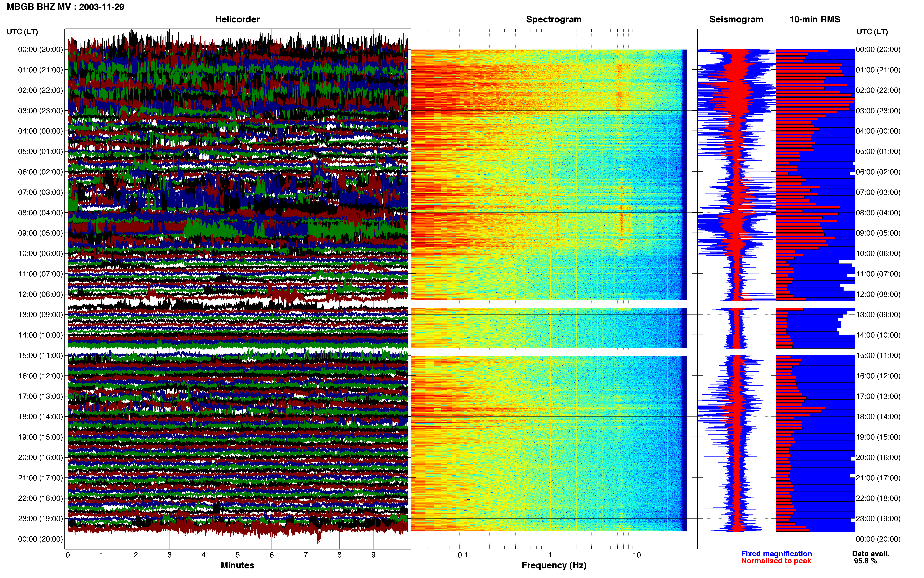924x578 pixels.
Task: Click the '7' tick on the Minutes axis
Action: point(306,555)
